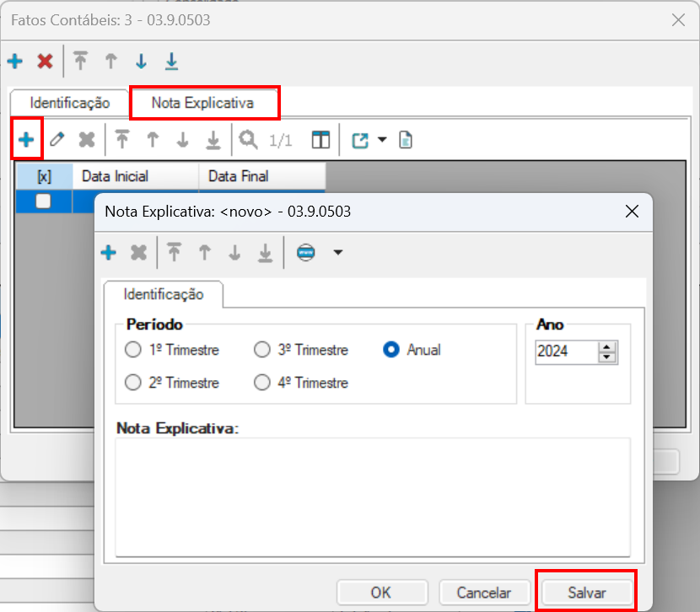The height and width of the screenshot is (612, 700).
Task: Go to last record in Nota Explicativa dialog
Action: pos(265,253)
